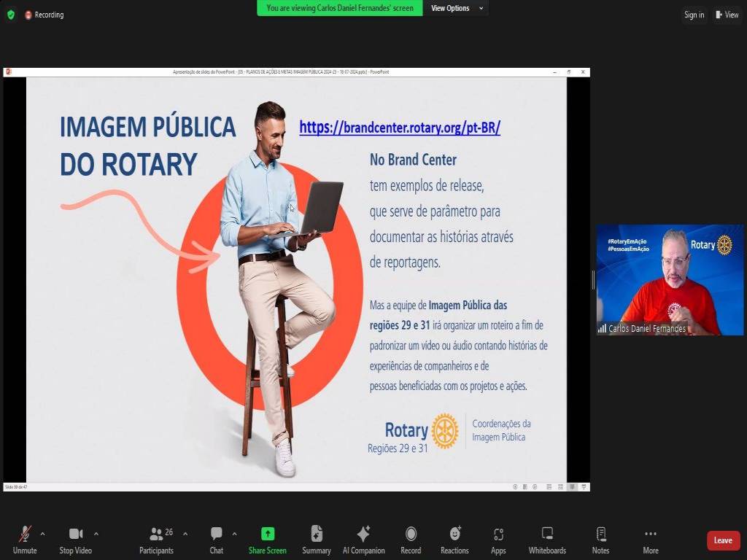This screenshot has width=747, height=560.
Task: Expand the chevron next to Participants
Action: pyautogui.click(x=185, y=534)
